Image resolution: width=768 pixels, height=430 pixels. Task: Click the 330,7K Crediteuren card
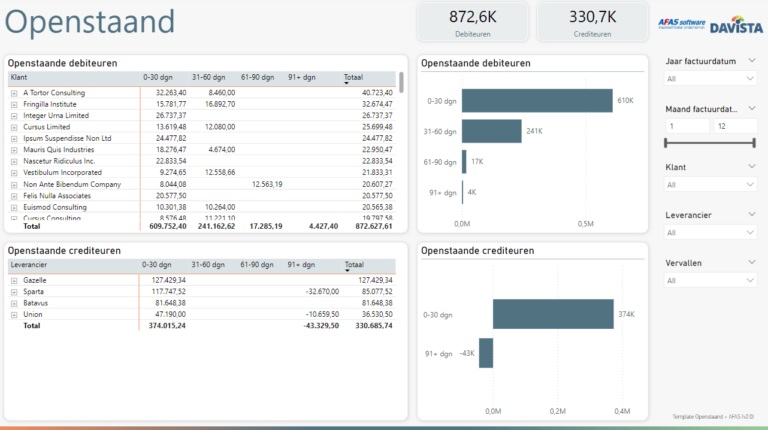[x=592, y=22]
